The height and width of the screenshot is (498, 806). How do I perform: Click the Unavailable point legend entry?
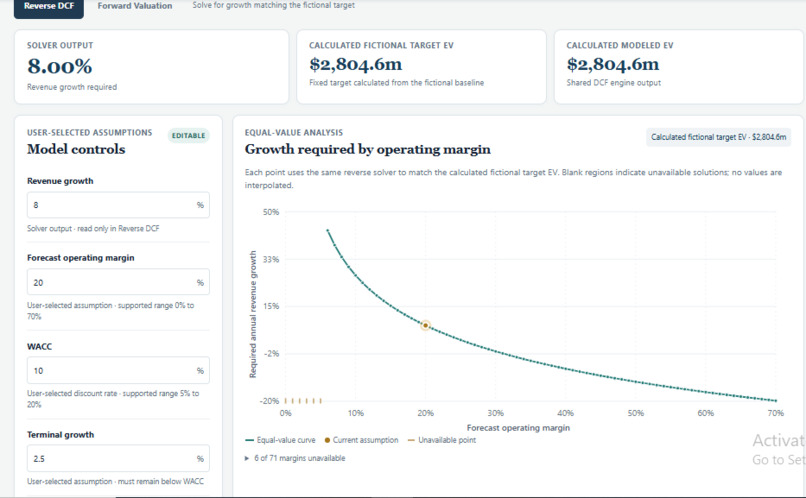click(442, 440)
